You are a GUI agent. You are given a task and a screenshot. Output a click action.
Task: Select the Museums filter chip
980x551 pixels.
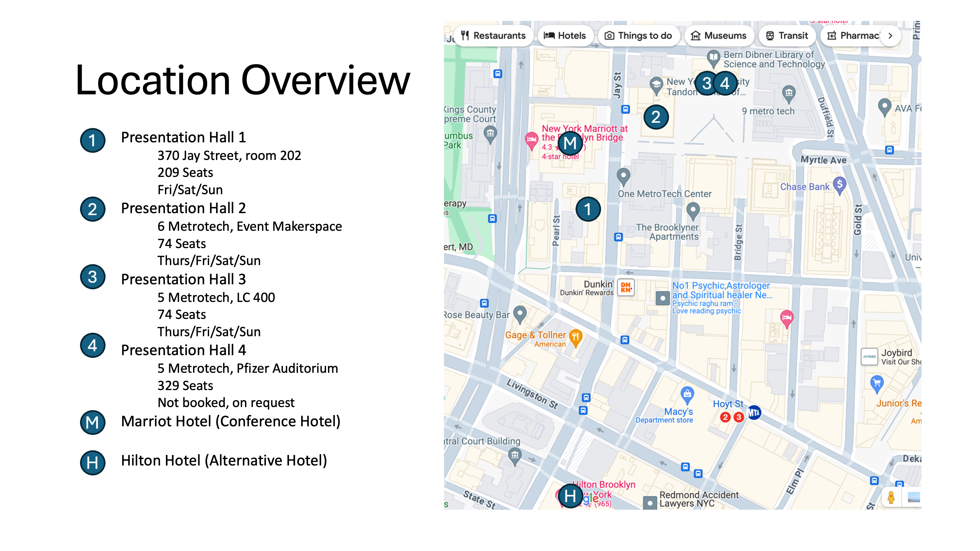pyautogui.click(x=719, y=36)
